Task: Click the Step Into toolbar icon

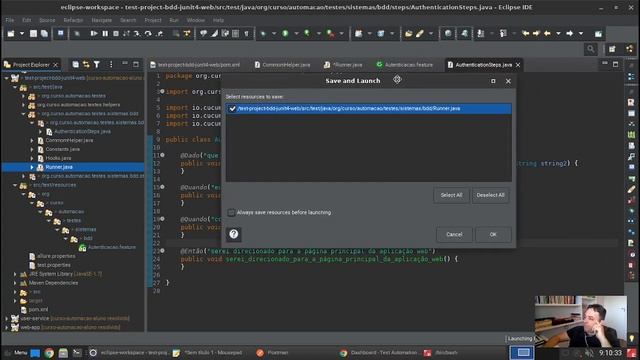Action: pos(137,33)
